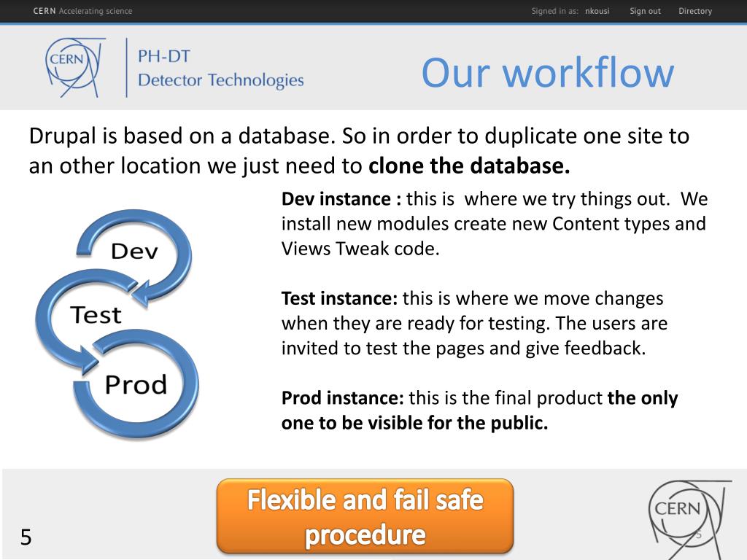Viewport: 747px width, 560px height.
Task: Click the Prod label inside the diagram
Action: 136,385
